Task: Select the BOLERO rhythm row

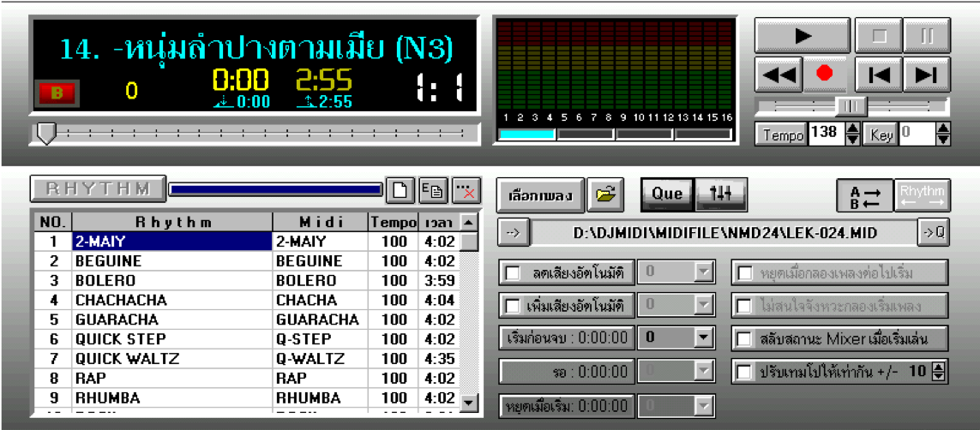Action: [171, 281]
